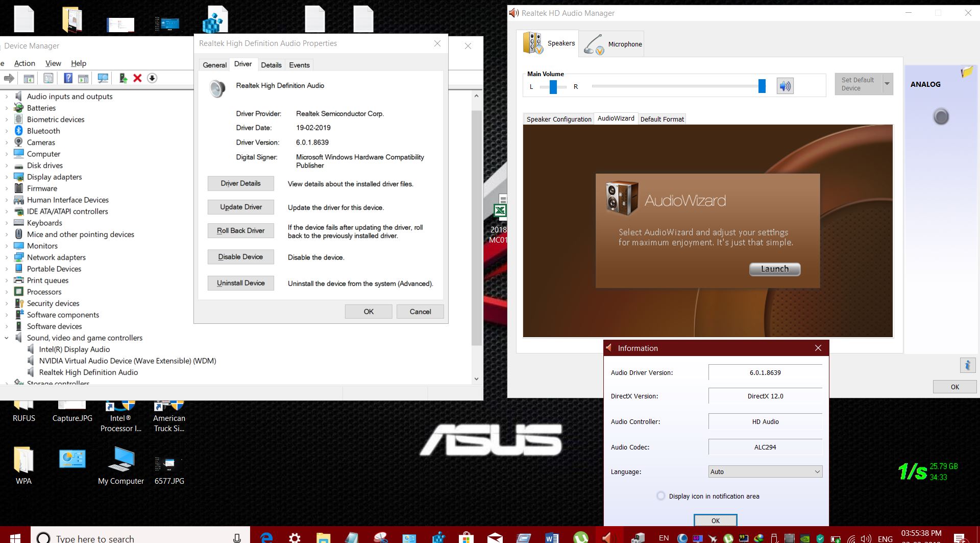The height and width of the screenshot is (543, 980).
Task: Click the blue Help question-mark icon
Action: pyautogui.click(x=68, y=78)
